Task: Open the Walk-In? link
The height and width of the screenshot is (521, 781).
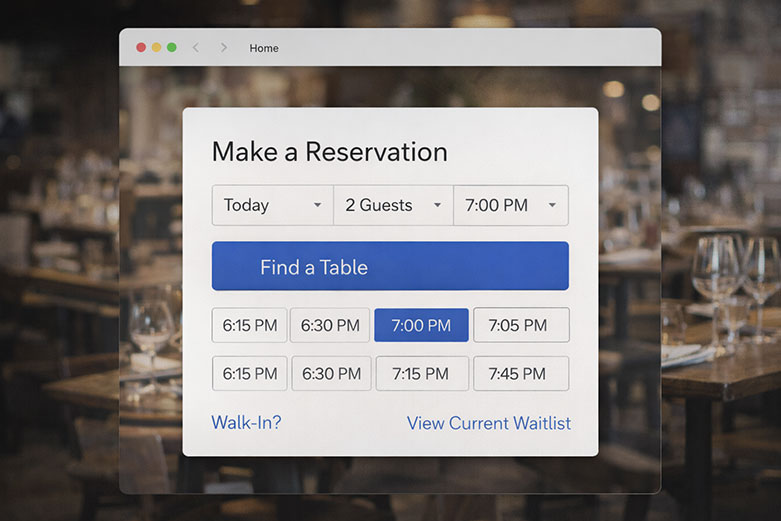Action: pos(246,423)
